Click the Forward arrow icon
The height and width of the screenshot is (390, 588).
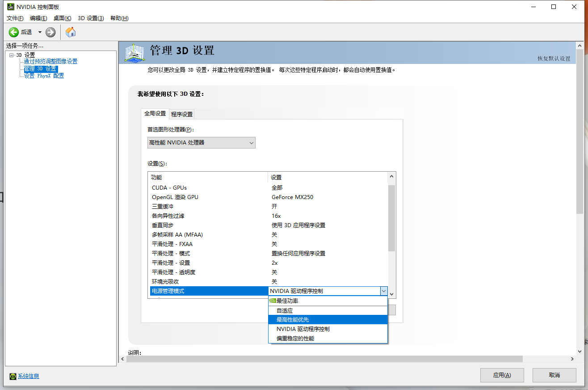coord(50,32)
